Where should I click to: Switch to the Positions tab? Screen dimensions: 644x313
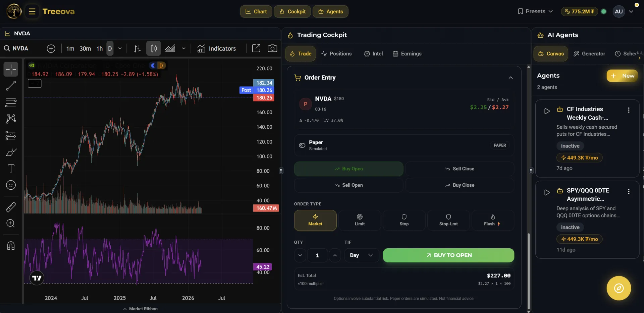(x=336, y=54)
